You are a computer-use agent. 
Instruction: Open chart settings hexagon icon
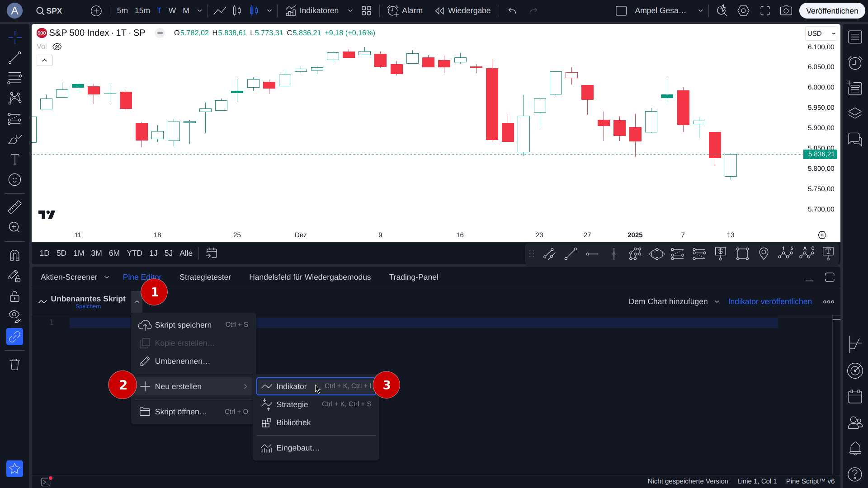(744, 11)
